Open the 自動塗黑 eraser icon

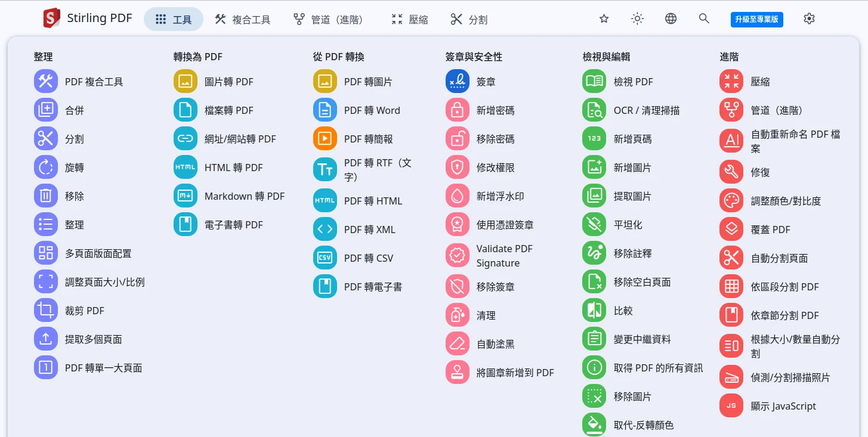pos(458,343)
